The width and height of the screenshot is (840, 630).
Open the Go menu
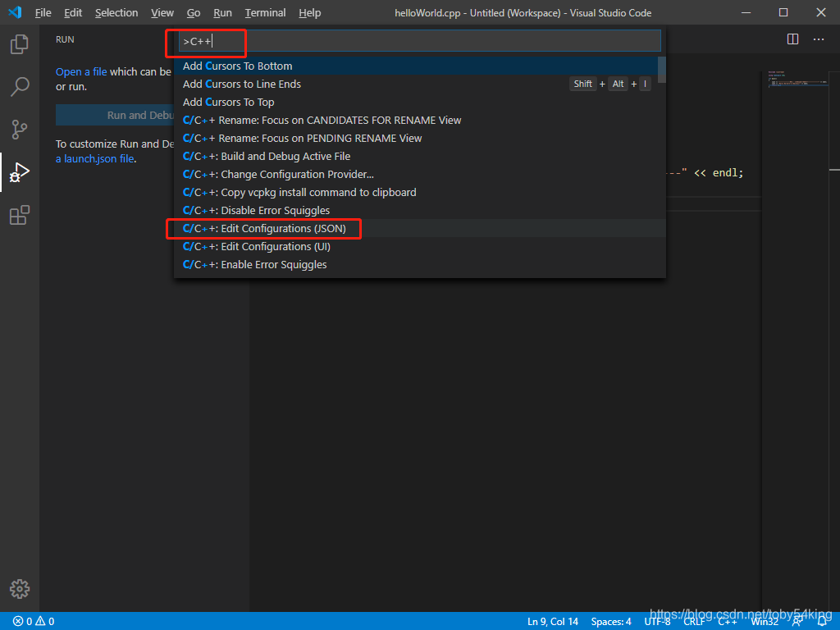[x=194, y=12]
